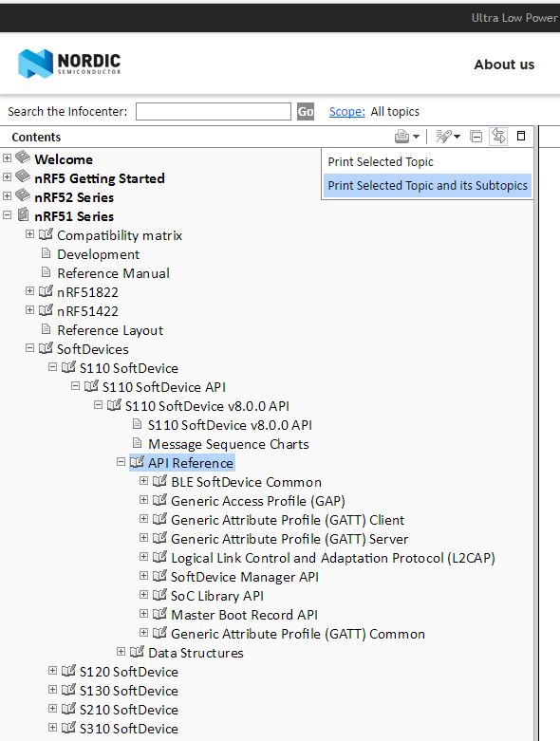This screenshot has height=741, width=560.
Task: Click the Nordic Semiconductor logo
Action: coord(69,64)
